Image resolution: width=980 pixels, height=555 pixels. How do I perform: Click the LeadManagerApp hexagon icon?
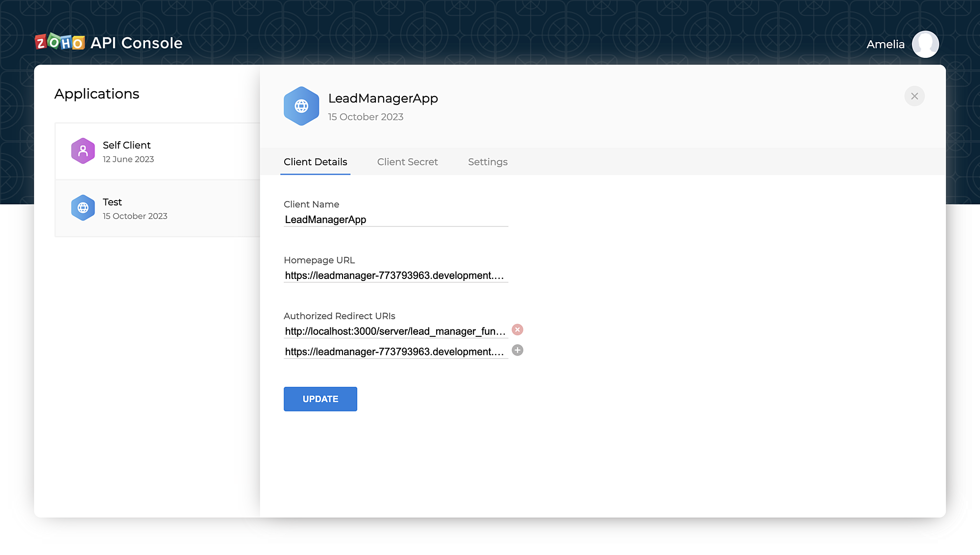tap(301, 106)
